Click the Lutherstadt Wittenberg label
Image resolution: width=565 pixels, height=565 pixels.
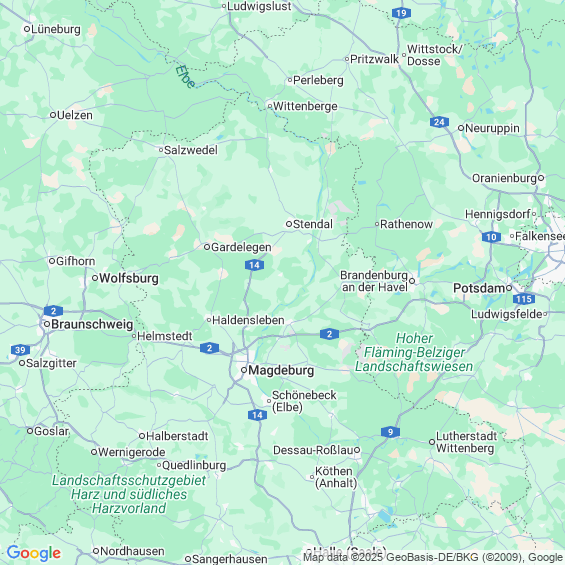pos(466,442)
